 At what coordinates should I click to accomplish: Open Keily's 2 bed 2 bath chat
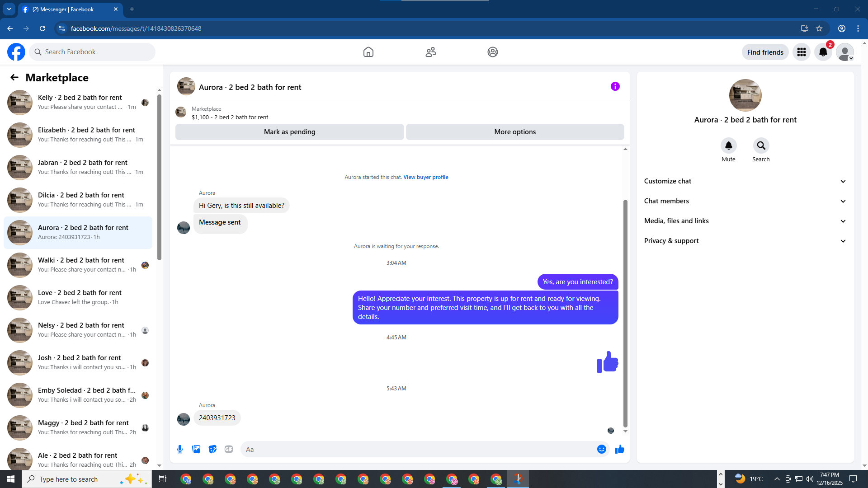click(x=78, y=102)
